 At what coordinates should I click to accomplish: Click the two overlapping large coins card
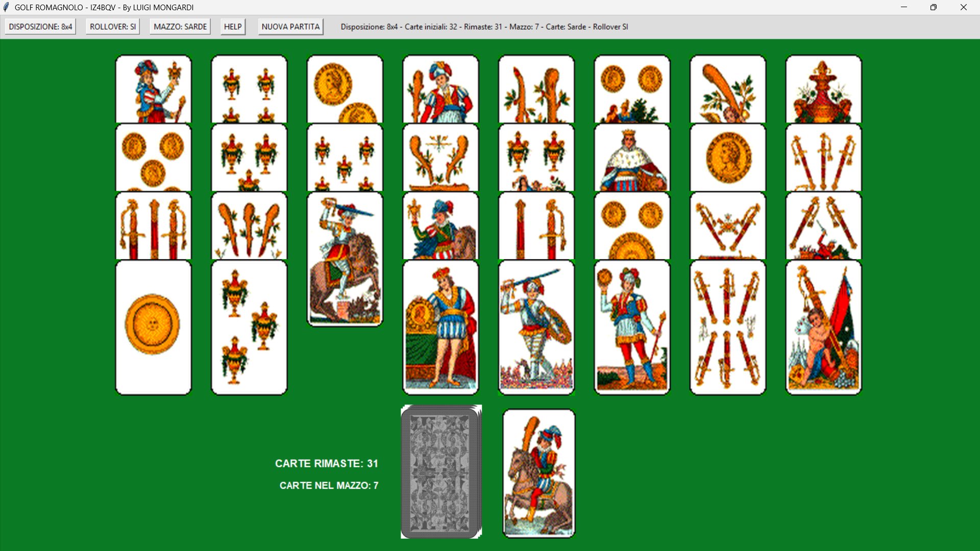pyautogui.click(x=345, y=89)
